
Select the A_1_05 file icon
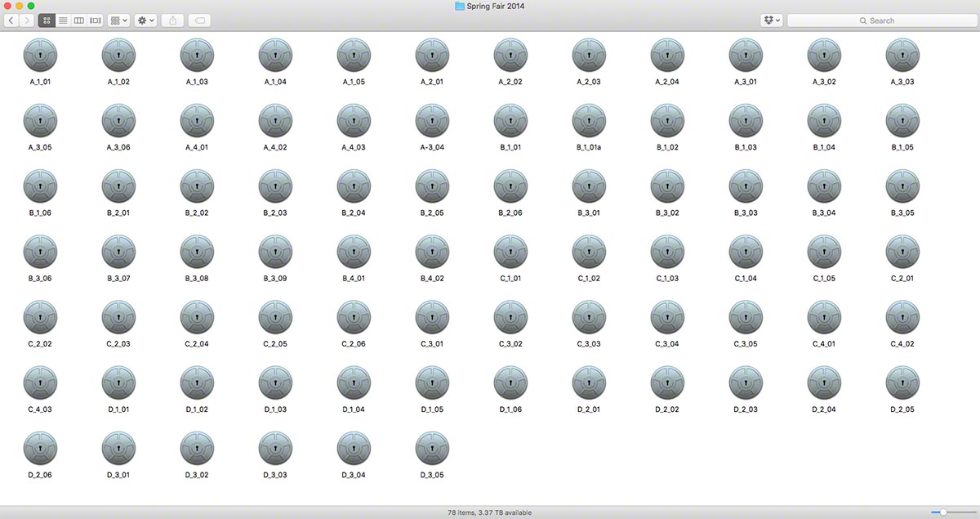pyautogui.click(x=354, y=56)
